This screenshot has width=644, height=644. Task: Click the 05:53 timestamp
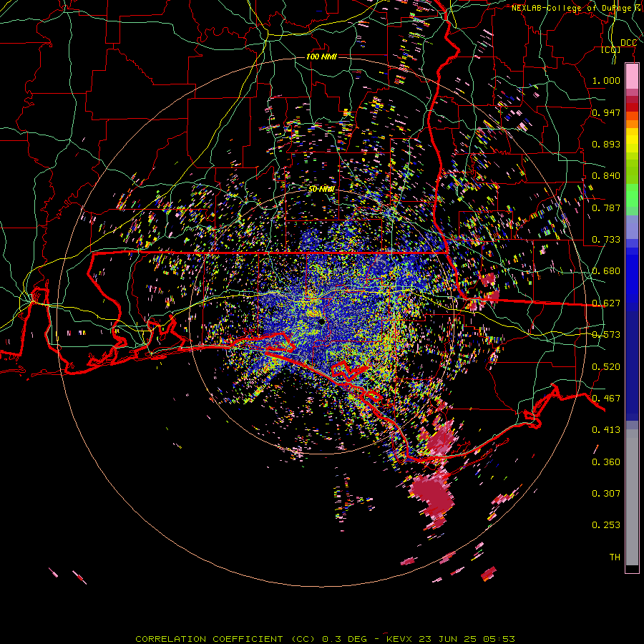click(498, 639)
